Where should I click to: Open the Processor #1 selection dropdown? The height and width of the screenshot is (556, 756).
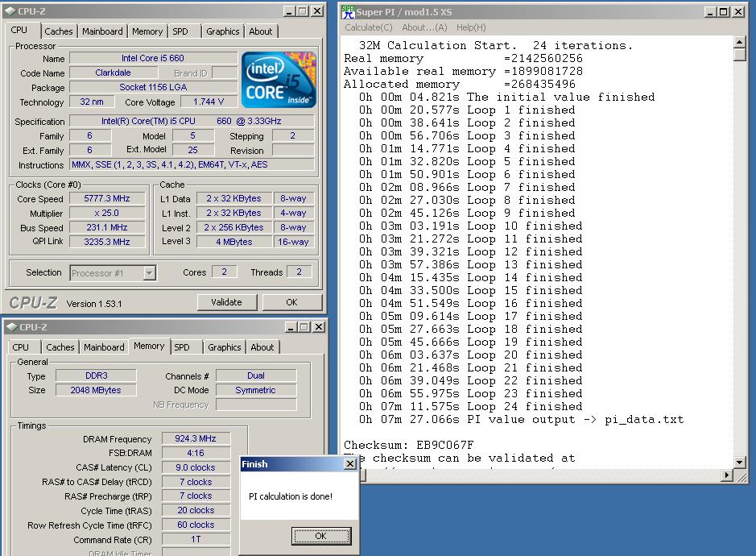point(150,273)
